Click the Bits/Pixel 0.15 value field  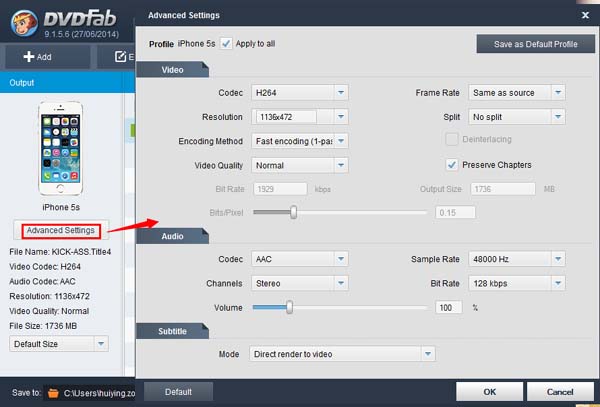[455, 213]
